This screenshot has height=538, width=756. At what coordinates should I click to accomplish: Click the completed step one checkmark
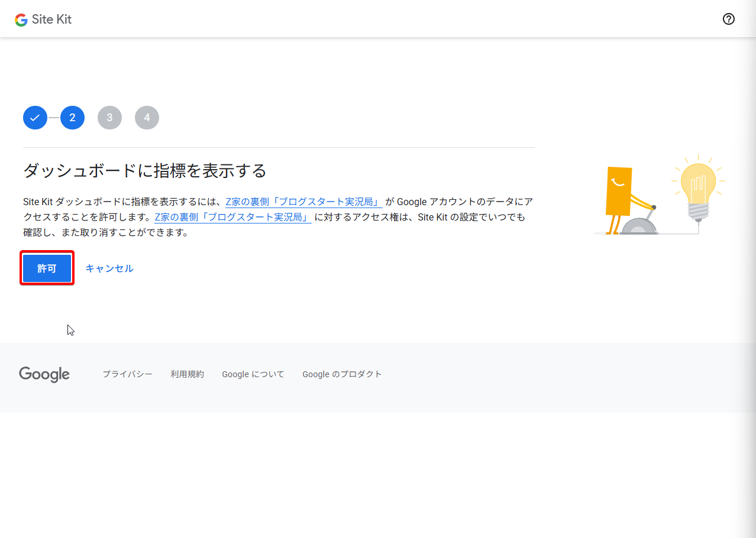tap(35, 118)
